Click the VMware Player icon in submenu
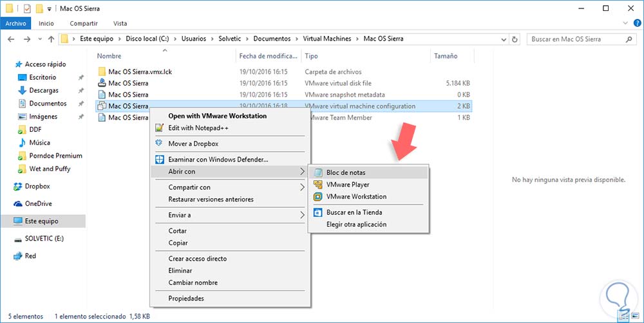This screenshot has height=323, width=644. (317, 185)
